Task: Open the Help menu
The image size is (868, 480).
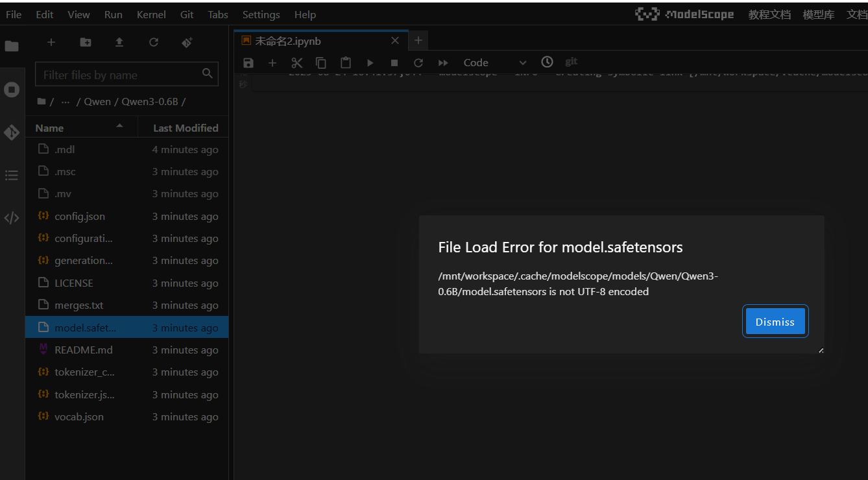Action: click(305, 14)
